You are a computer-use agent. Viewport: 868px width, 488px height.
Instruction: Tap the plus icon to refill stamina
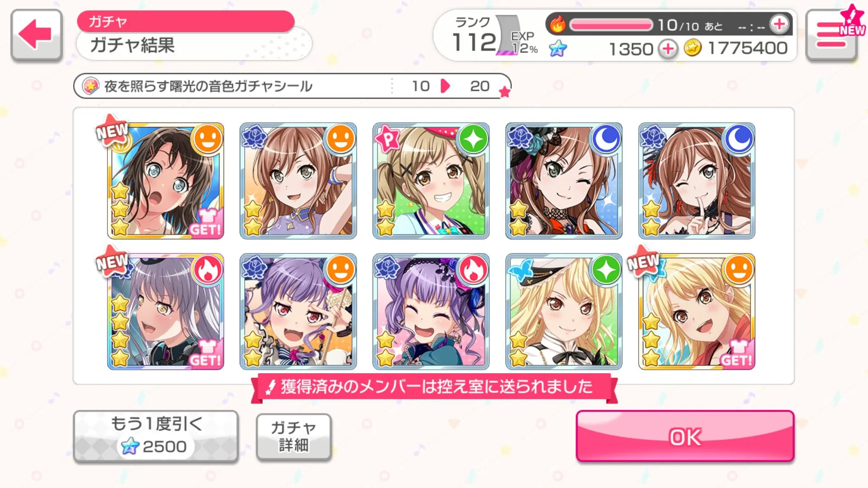(x=779, y=25)
